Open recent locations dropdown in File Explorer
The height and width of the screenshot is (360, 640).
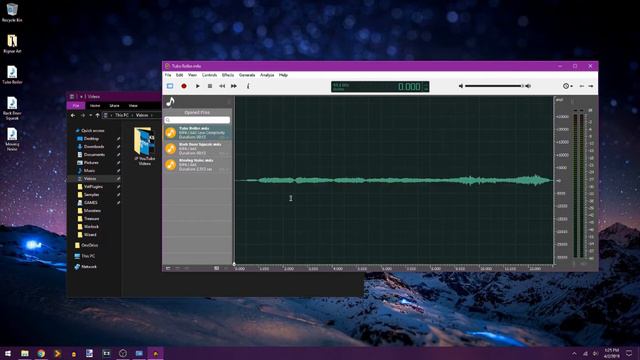click(90, 116)
